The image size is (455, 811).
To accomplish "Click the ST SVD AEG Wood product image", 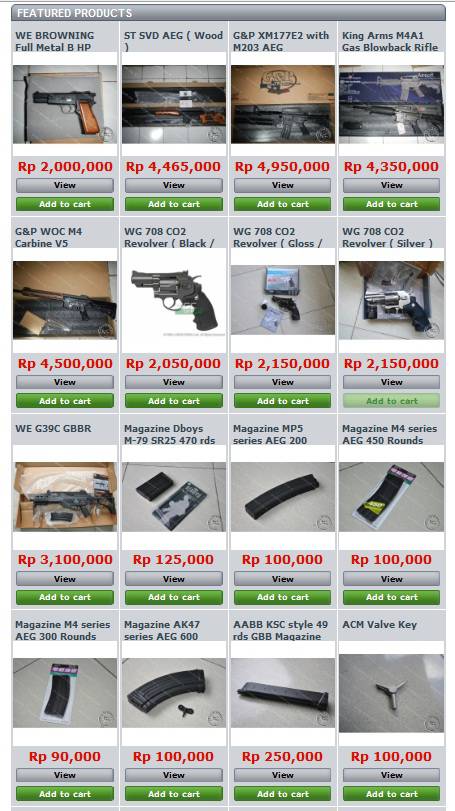I will pyautogui.click(x=174, y=104).
